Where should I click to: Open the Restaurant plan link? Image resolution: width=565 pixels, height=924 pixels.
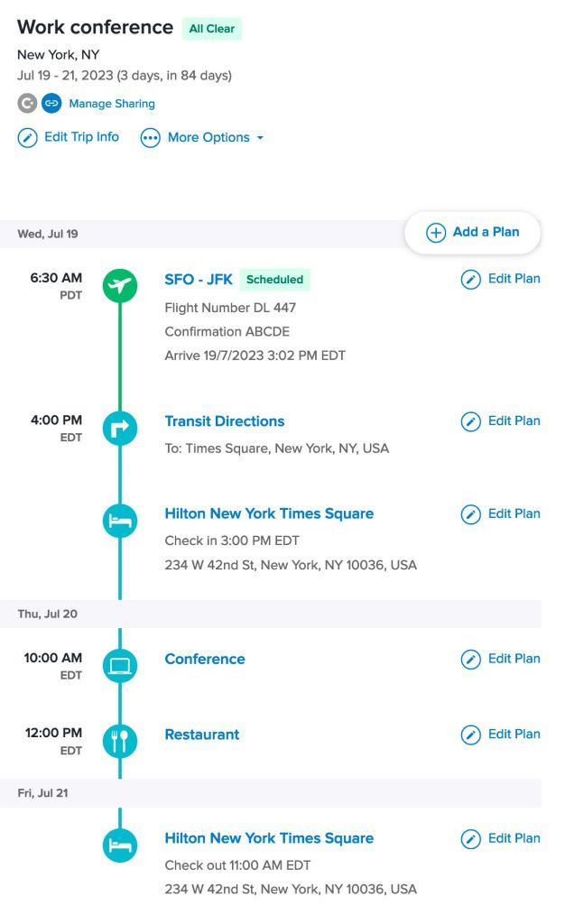click(x=202, y=735)
